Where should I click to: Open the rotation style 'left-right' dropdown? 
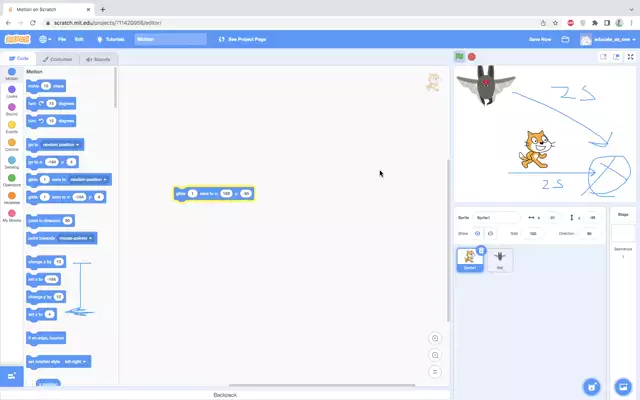coord(76,362)
